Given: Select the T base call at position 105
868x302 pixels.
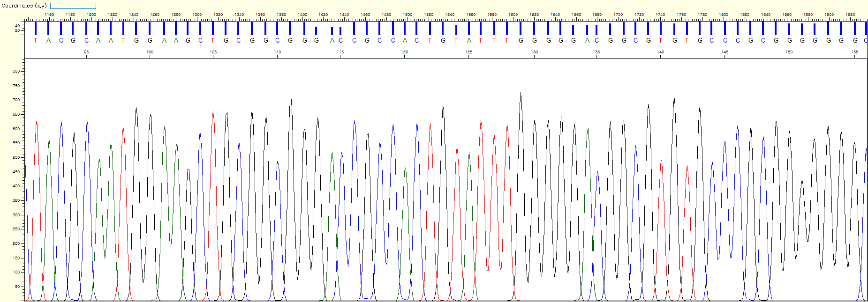Looking at the screenshot, I should pos(213,41).
